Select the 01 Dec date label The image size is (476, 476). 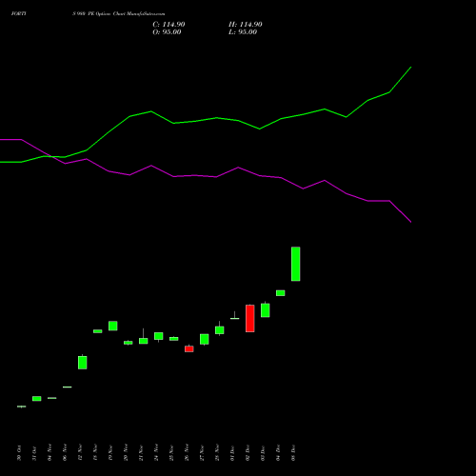(232, 453)
